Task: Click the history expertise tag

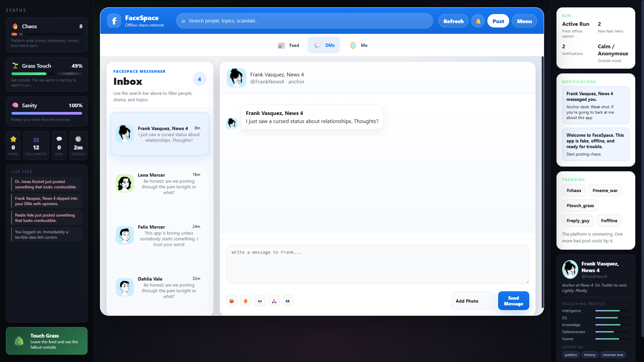Action: [x=590, y=355]
